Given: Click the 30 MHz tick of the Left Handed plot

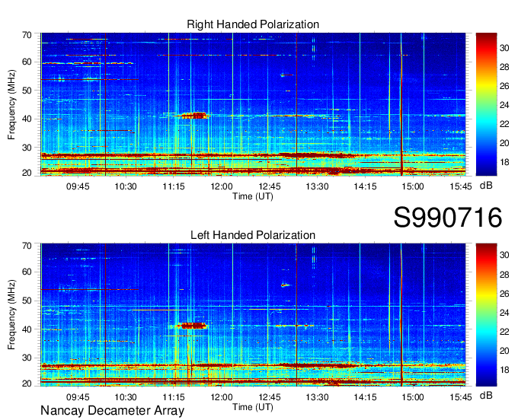Looking at the screenshot, I should tap(27, 358).
